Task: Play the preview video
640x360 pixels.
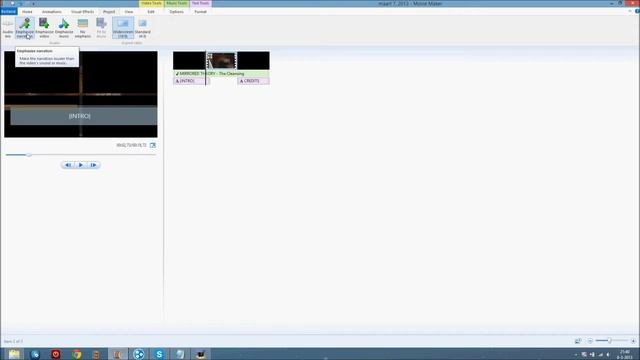Action: tap(81, 165)
